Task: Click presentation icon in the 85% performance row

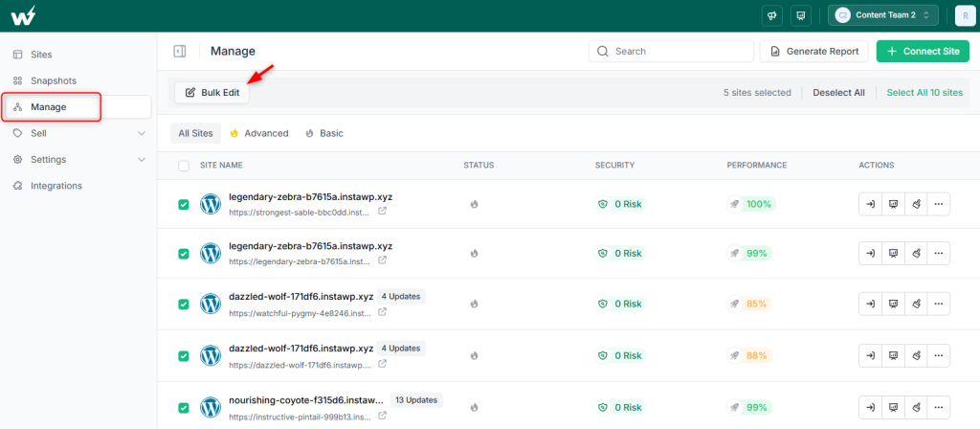Action: pos(893,304)
